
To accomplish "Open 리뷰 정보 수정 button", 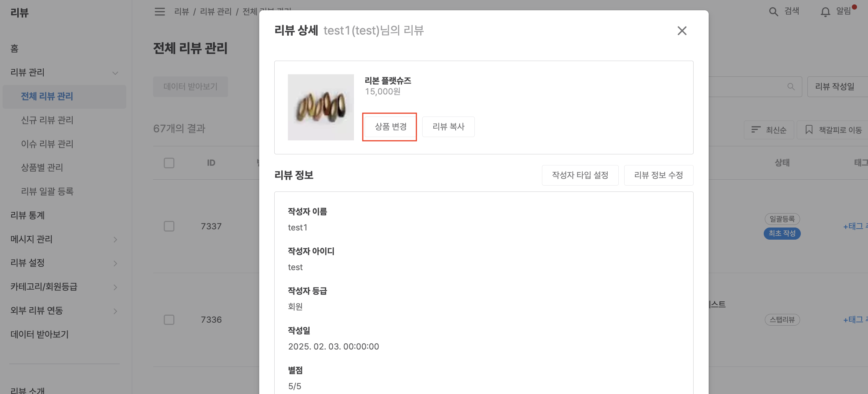I will tap(658, 175).
